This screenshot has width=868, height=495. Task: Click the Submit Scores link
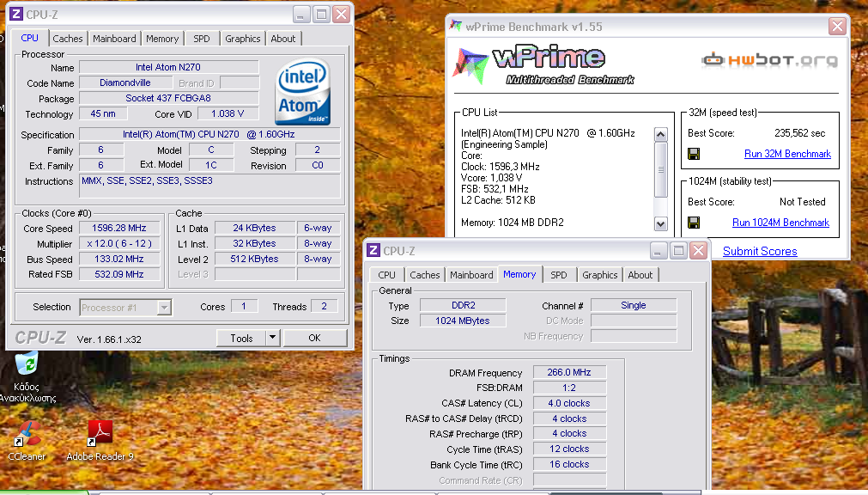[760, 251]
